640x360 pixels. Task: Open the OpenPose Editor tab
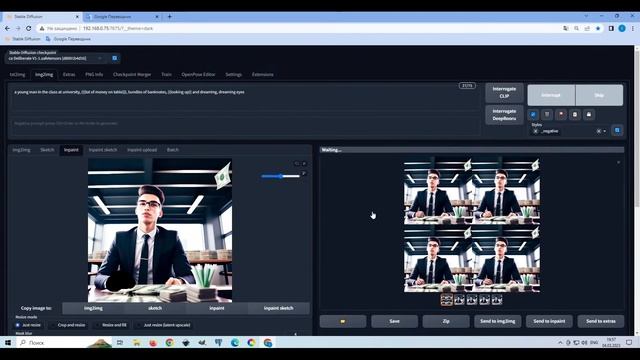(198, 75)
